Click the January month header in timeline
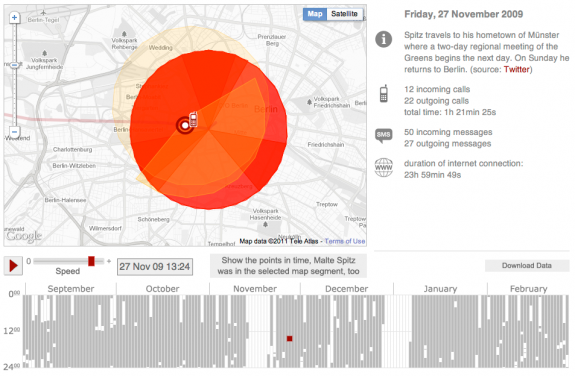Image resolution: width=575 pixels, height=376 pixels. (440, 289)
